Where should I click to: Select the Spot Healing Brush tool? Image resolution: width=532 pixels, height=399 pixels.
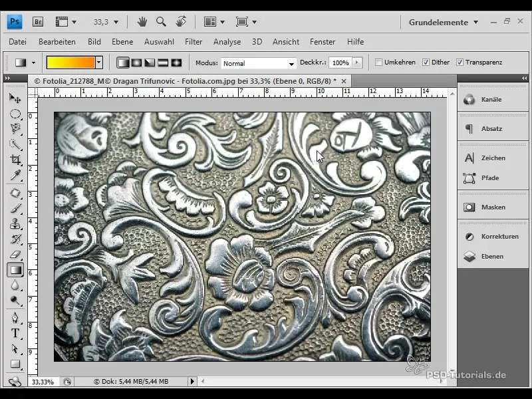[x=15, y=193]
